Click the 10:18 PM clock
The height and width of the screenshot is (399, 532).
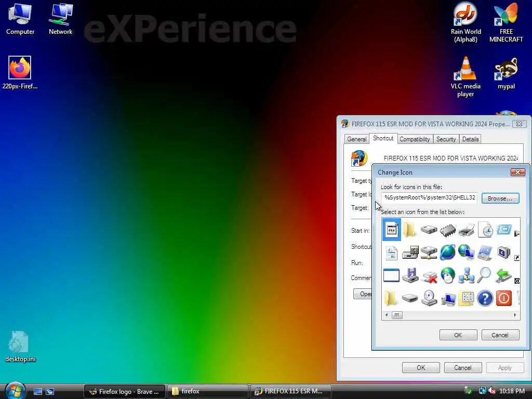[512, 391]
